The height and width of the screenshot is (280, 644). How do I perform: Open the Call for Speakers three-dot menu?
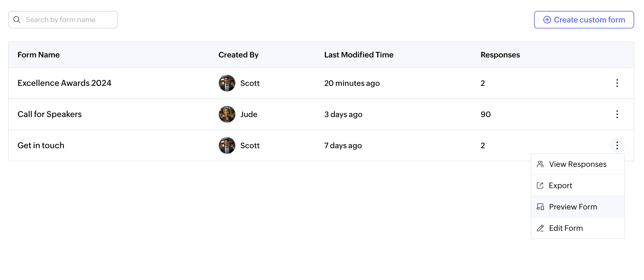pyautogui.click(x=617, y=114)
